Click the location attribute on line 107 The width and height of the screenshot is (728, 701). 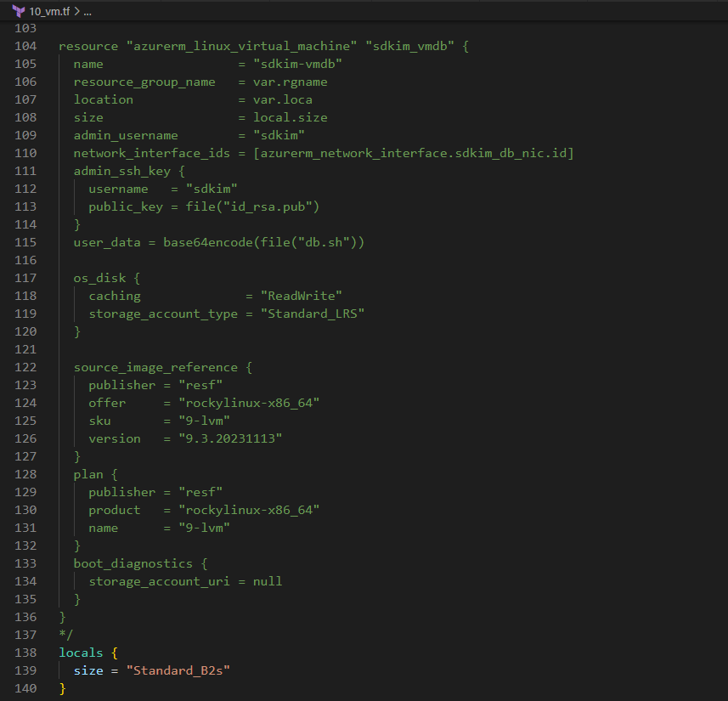pos(104,99)
